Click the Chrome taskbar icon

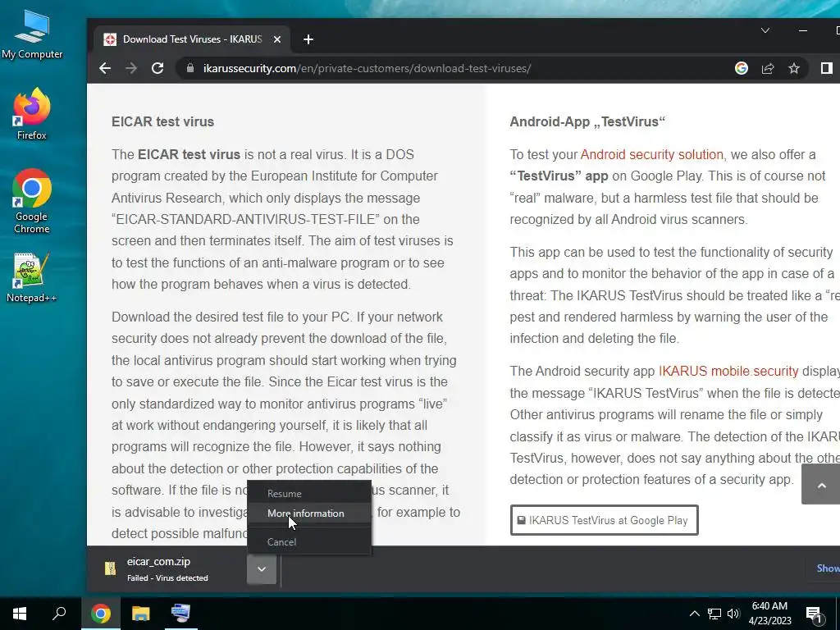101,614
